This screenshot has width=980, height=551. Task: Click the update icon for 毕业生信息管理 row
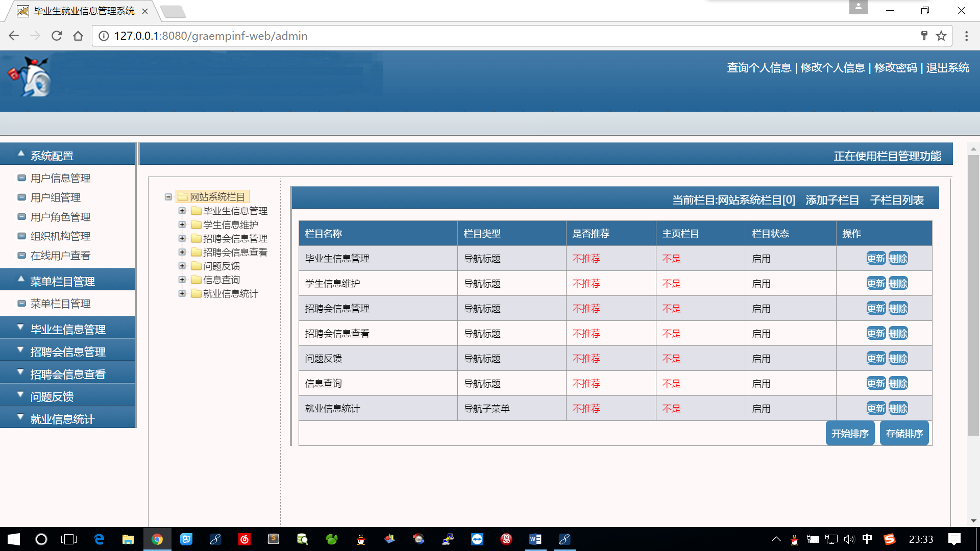[x=876, y=259]
